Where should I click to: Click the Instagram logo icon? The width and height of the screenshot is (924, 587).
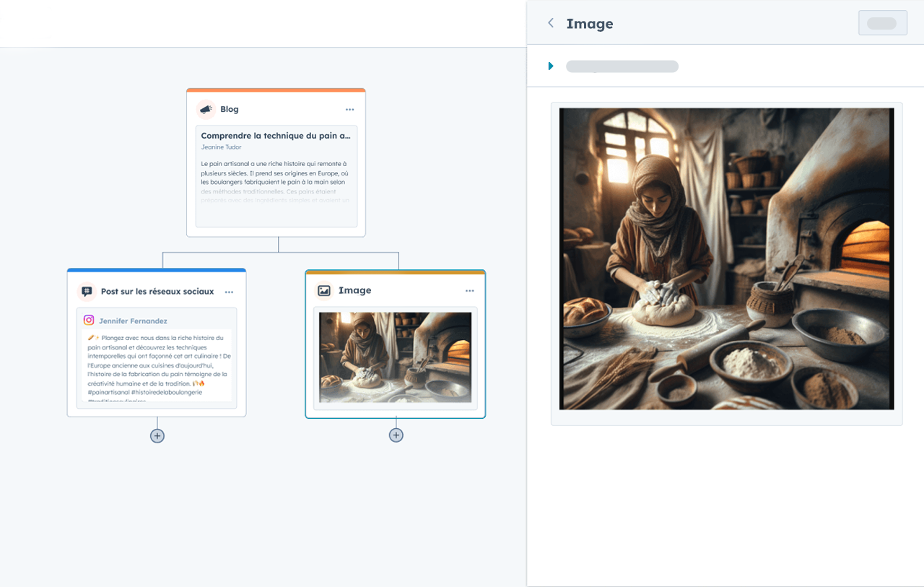[89, 321]
